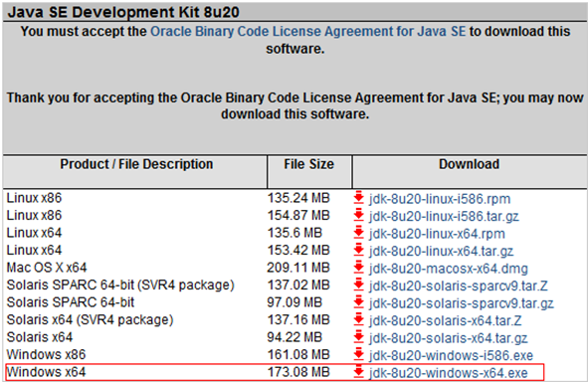
Task: Click red download arrow for linux-x64.tar.gz
Action: tap(359, 250)
